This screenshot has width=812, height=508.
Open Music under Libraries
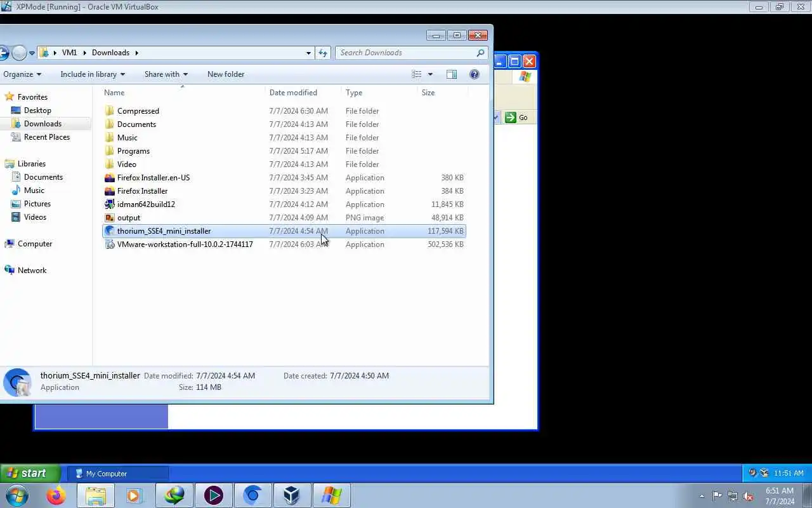pos(34,190)
